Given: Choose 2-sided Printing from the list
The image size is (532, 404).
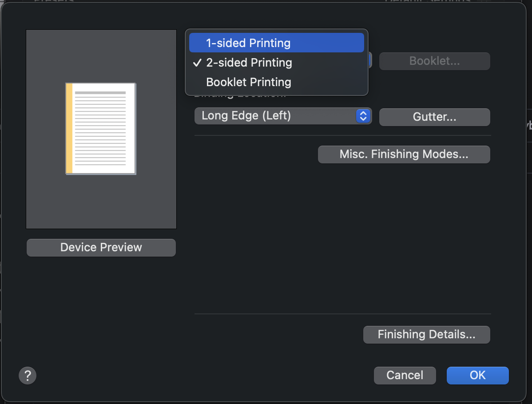Looking at the screenshot, I should pyautogui.click(x=249, y=63).
